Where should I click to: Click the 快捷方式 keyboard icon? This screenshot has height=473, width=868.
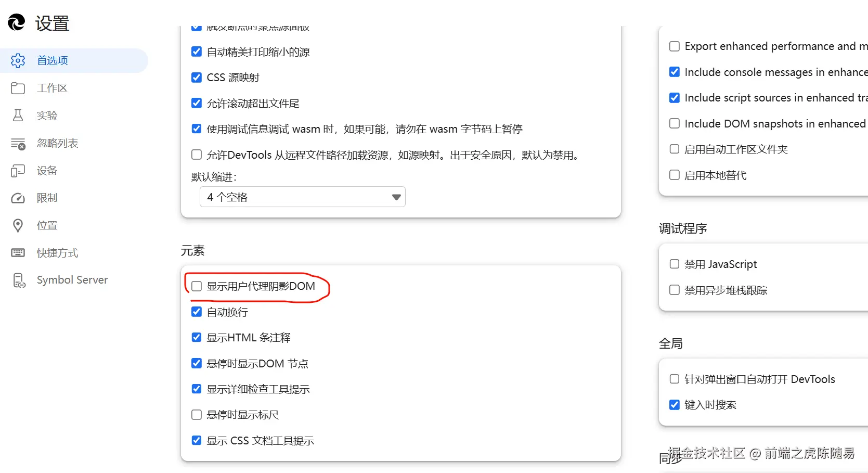point(18,252)
